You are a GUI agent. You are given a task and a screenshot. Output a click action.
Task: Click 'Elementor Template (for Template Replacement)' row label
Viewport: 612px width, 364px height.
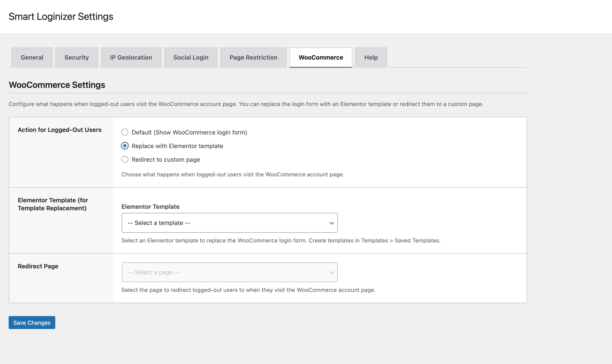click(53, 204)
